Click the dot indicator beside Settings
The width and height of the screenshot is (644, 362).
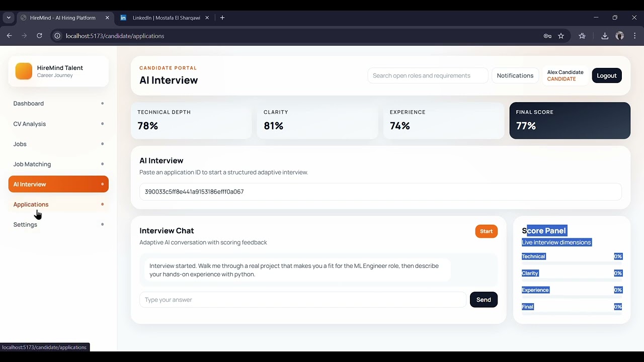[102, 224]
